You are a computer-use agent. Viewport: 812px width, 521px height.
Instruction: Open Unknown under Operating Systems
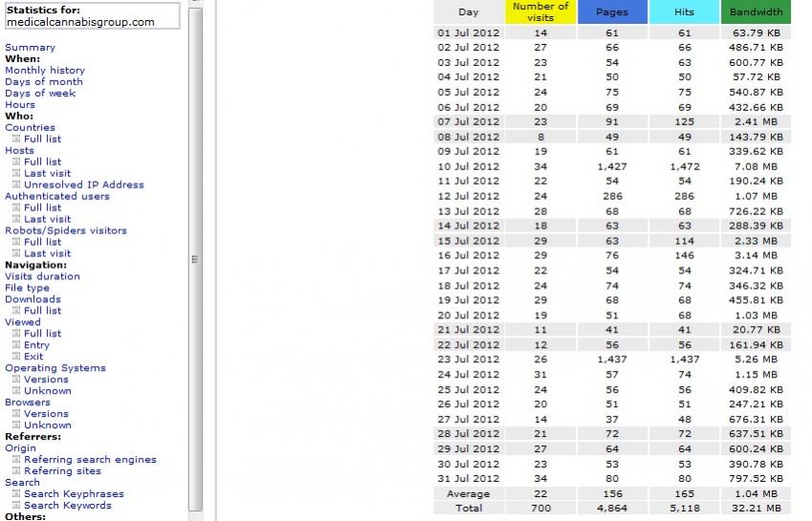pos(48,390)
